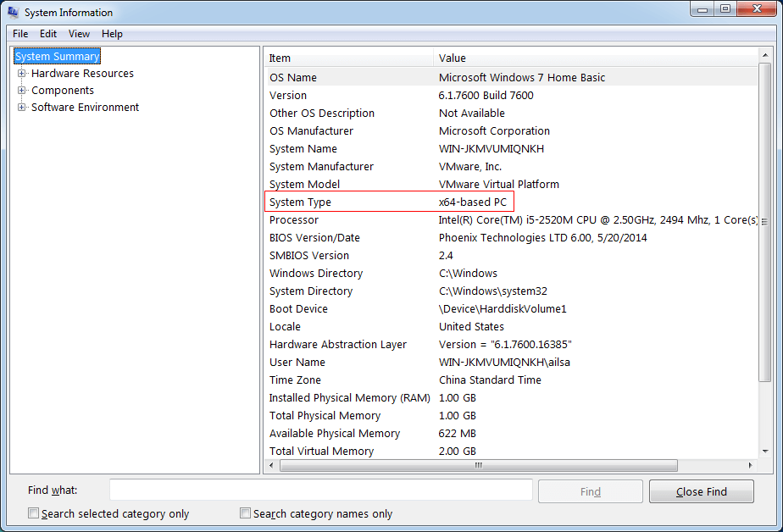Expand the Hardware Resources node
Image resolution: width=783 pixels, height=532 pixels.
[21, 74]
